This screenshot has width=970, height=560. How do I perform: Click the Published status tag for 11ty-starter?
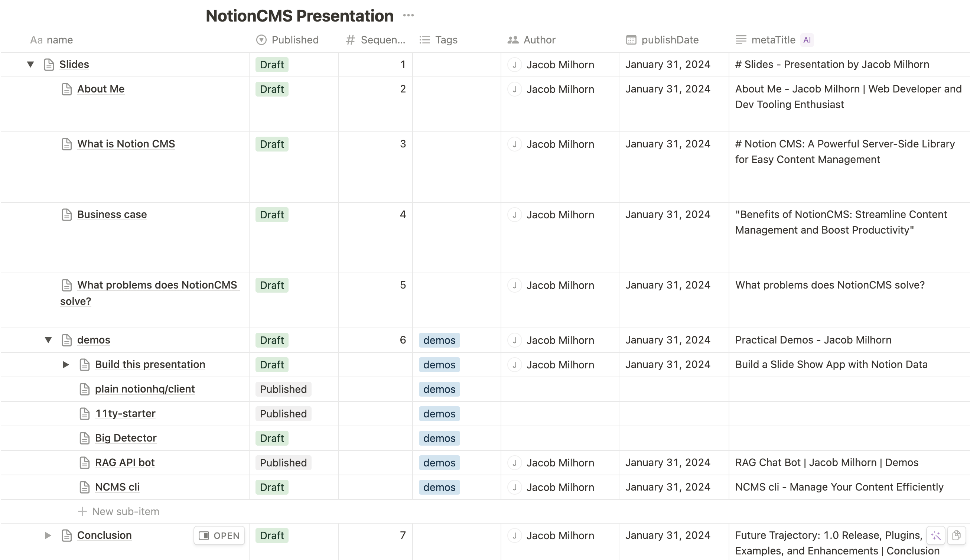click(283, 414)
